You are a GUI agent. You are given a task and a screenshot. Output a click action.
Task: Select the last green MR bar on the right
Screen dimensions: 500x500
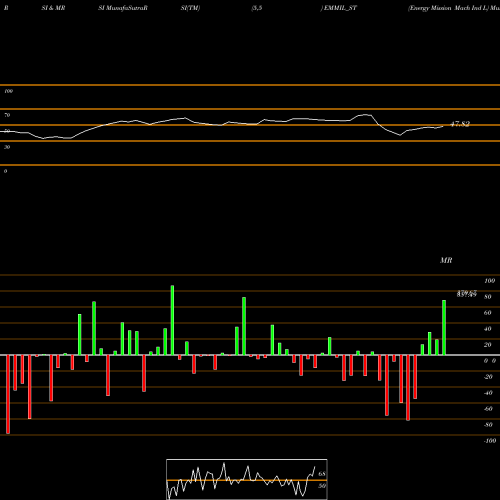coord(444,328)
